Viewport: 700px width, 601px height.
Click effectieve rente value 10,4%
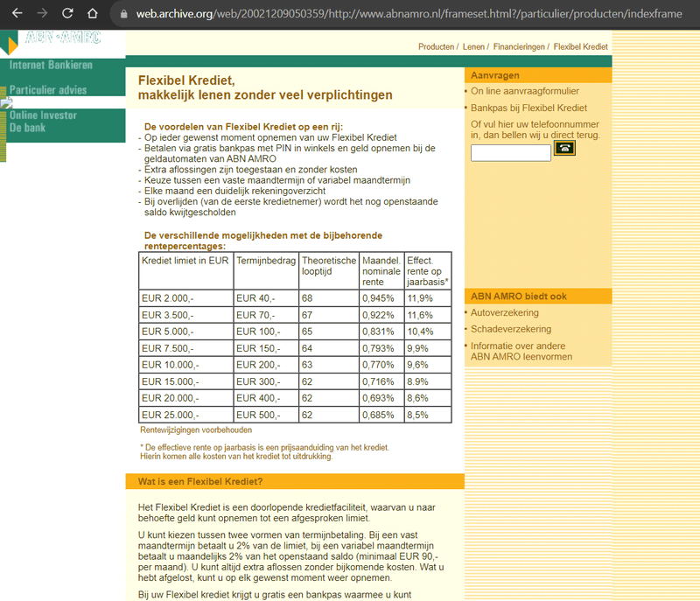(x=428, y=332)
